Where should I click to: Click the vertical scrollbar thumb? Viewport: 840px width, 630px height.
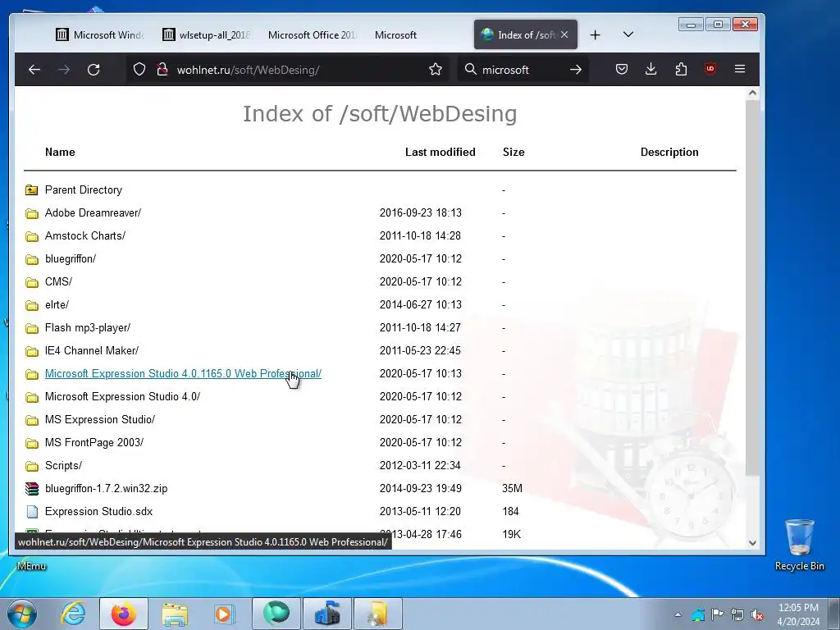(752, 286)
